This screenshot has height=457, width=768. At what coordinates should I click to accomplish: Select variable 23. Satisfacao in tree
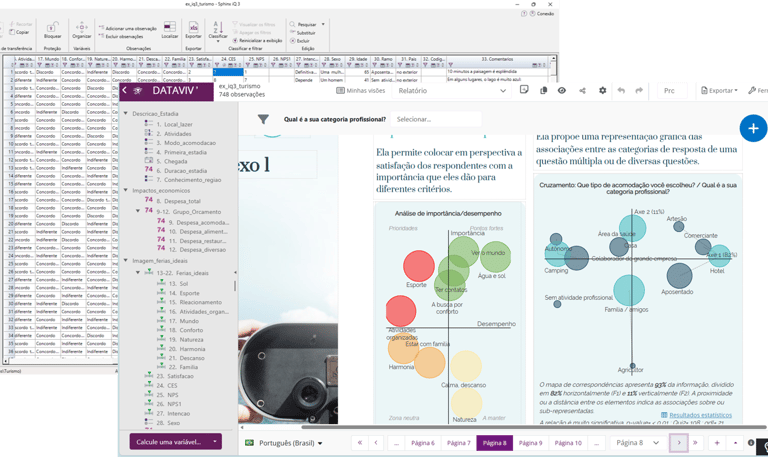[x=175, y=376]
